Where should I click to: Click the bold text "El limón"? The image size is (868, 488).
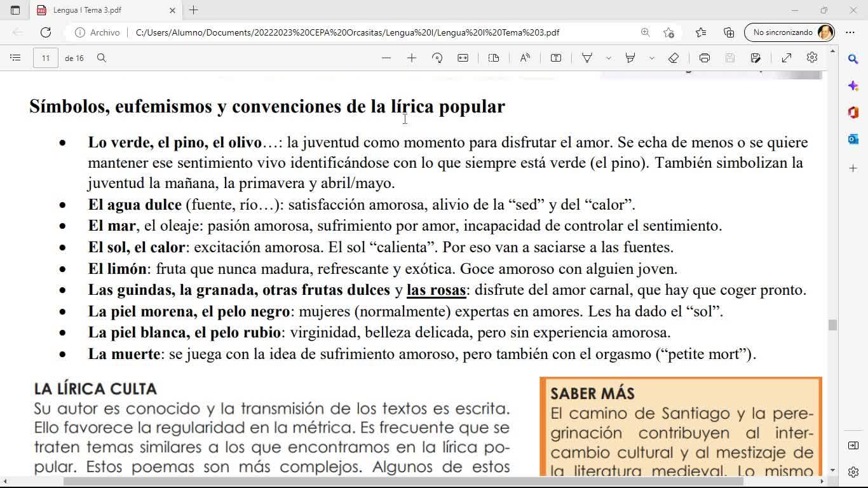point(118,269)
